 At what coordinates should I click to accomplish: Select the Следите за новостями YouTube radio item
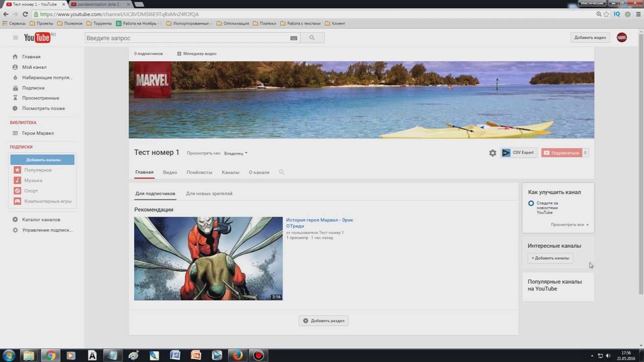[x=531, y=203]
